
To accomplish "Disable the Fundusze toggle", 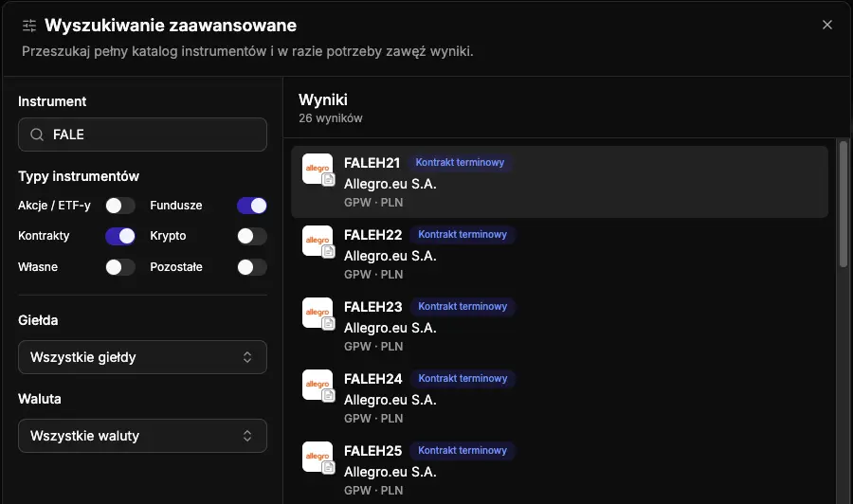I will [252, 206].
